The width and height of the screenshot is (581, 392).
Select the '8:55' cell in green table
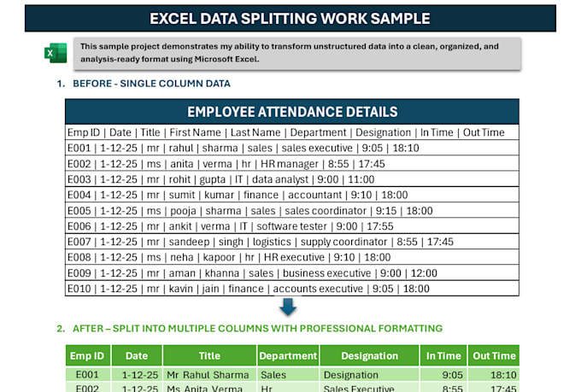click(443, 388)
